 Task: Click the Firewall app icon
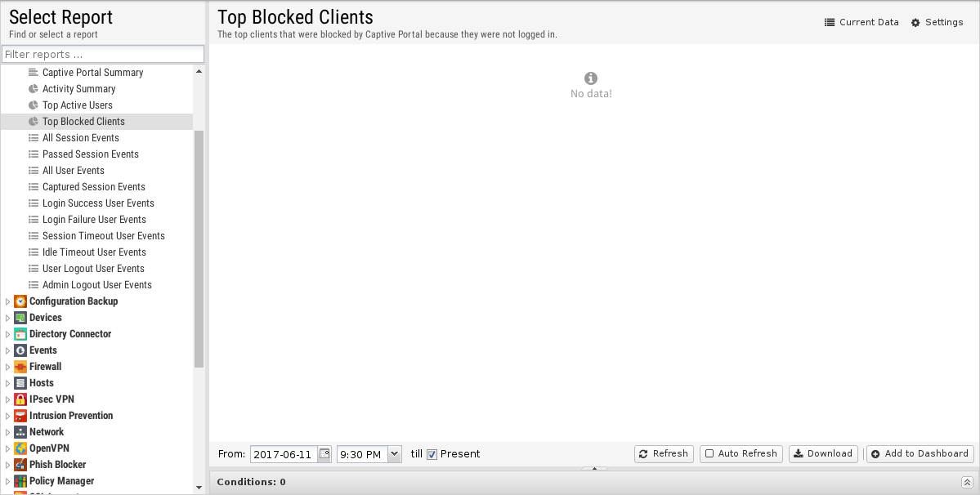[20, 367]
